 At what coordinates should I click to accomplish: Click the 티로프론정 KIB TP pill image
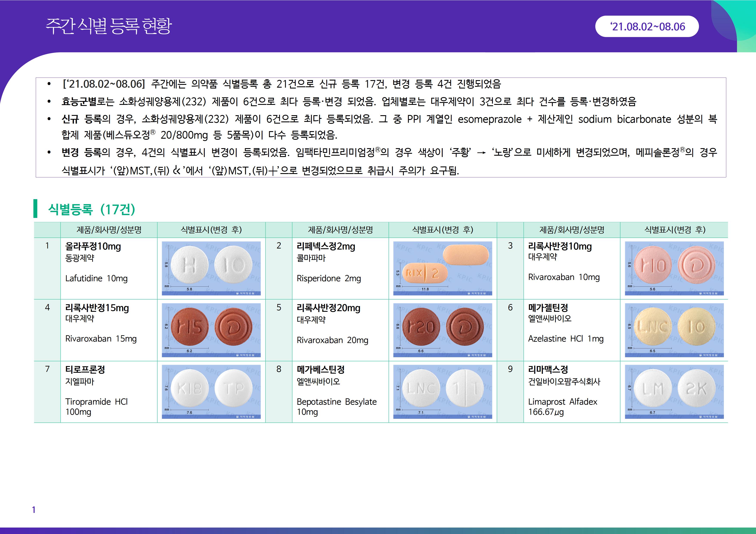(211, 391)
